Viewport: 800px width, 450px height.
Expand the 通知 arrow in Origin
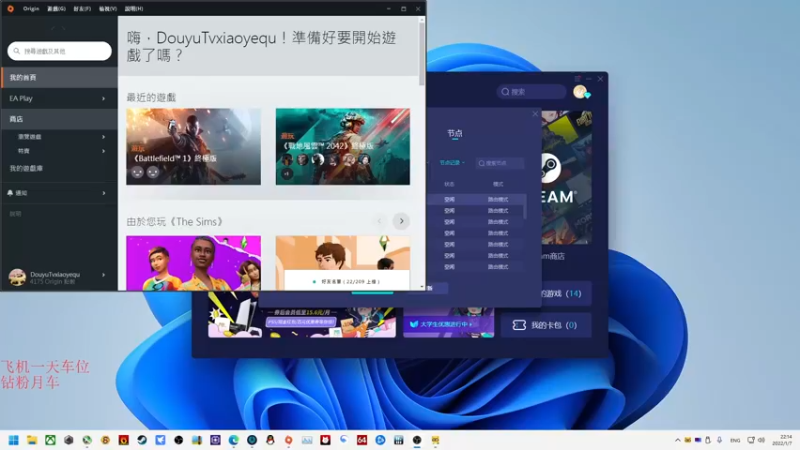pos(104,193)
